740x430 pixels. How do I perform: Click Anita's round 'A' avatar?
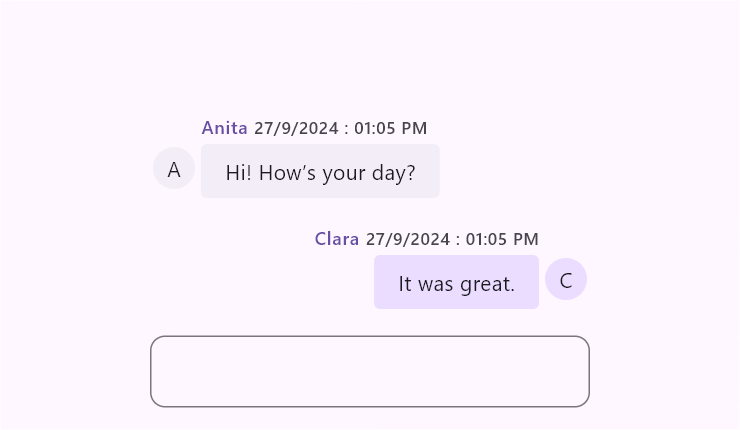[174, 169]
